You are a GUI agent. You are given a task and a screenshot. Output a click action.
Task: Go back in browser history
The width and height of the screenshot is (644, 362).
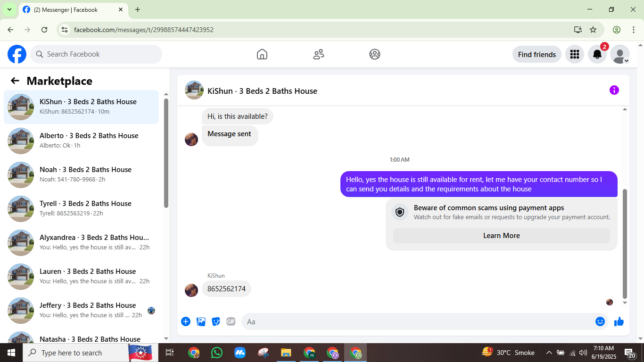[10, 30]
